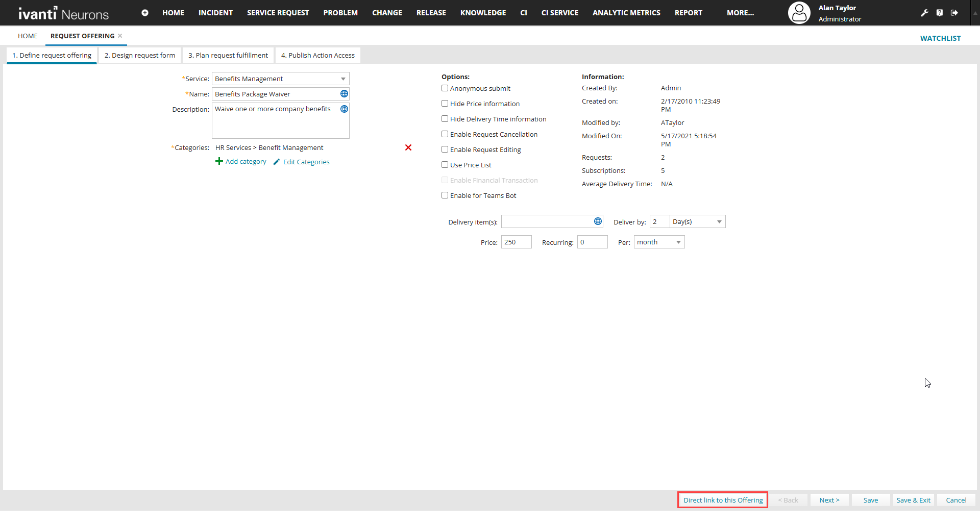Click globe icon in Name field

click(x=344, y=94)
